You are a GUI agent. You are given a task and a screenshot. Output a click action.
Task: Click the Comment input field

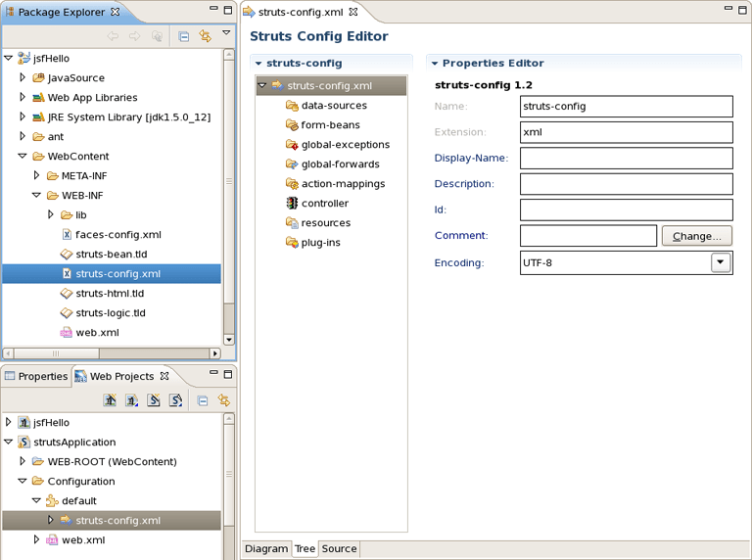[588, 236]
